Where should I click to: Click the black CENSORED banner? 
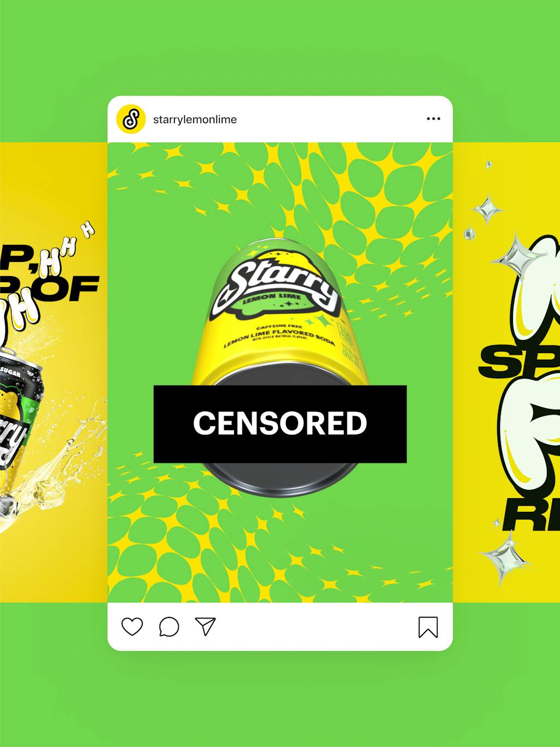[x=280, y=424]
